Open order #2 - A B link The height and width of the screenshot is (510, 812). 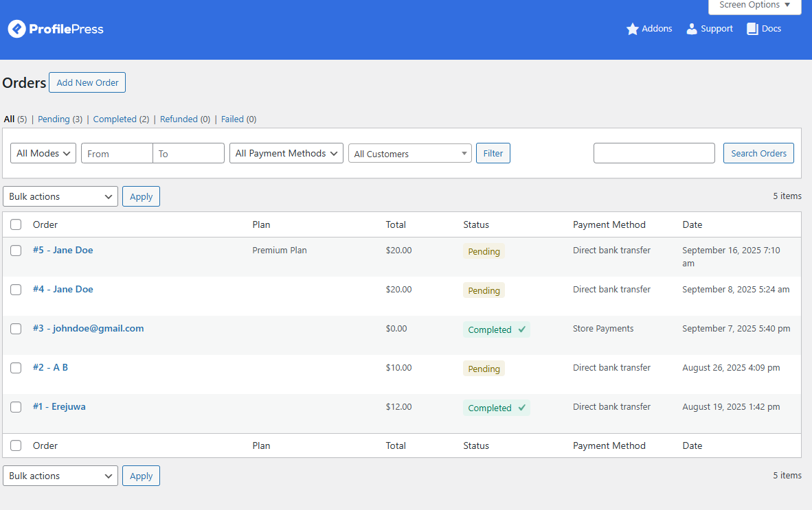(50, 367)
